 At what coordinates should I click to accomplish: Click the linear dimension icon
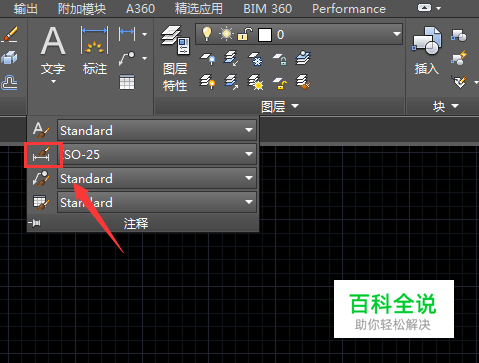point(127,34)
